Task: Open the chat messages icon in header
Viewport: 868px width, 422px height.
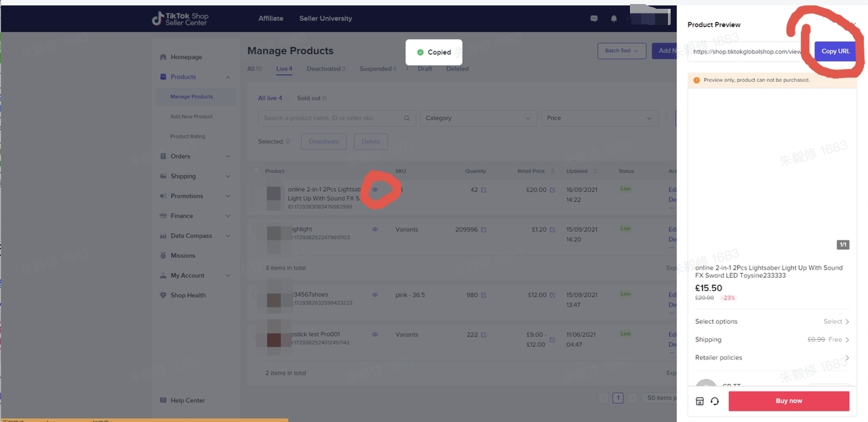Action: (x=594, y=18)
